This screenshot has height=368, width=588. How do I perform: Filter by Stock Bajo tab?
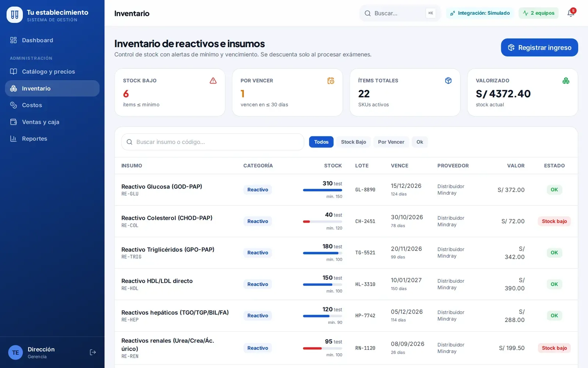(x=354, y=142)
